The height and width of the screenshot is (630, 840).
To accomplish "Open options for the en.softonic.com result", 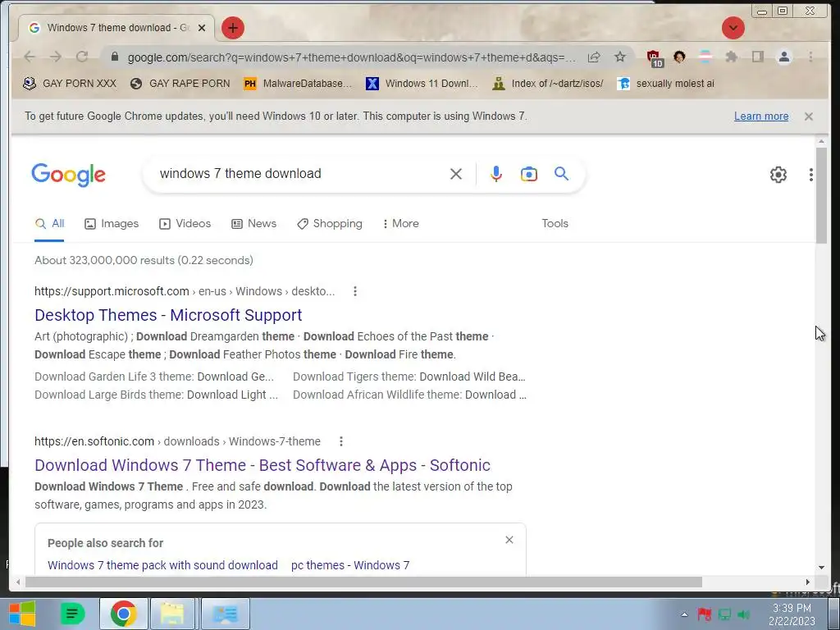I will coord(340,441).
